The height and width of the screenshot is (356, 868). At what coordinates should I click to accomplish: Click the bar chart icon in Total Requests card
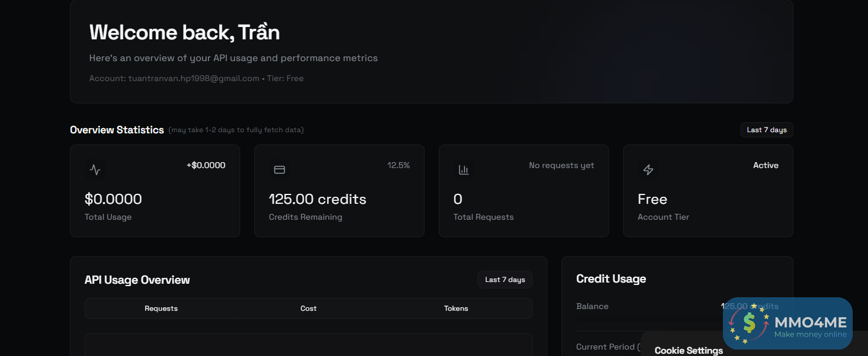pos(464,170)
